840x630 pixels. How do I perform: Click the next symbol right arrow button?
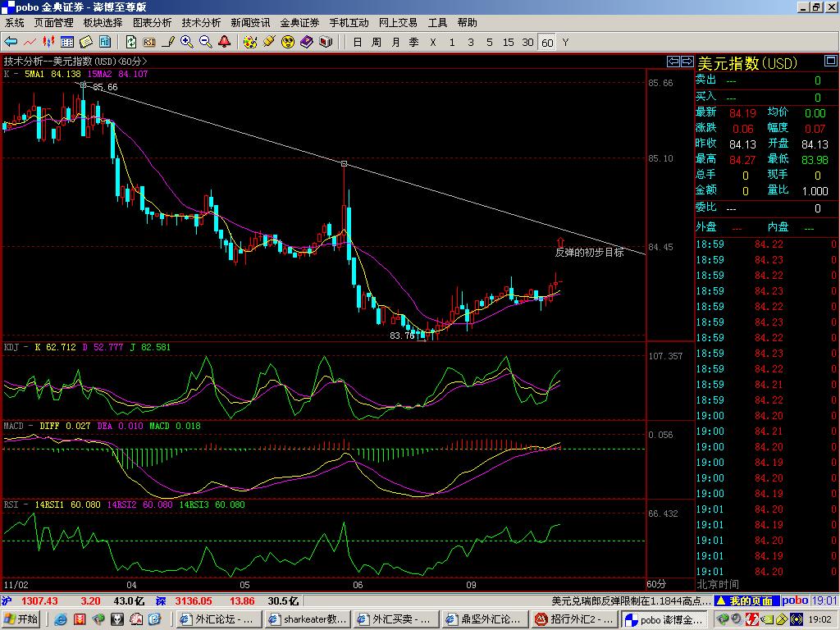tap(687, 62)
